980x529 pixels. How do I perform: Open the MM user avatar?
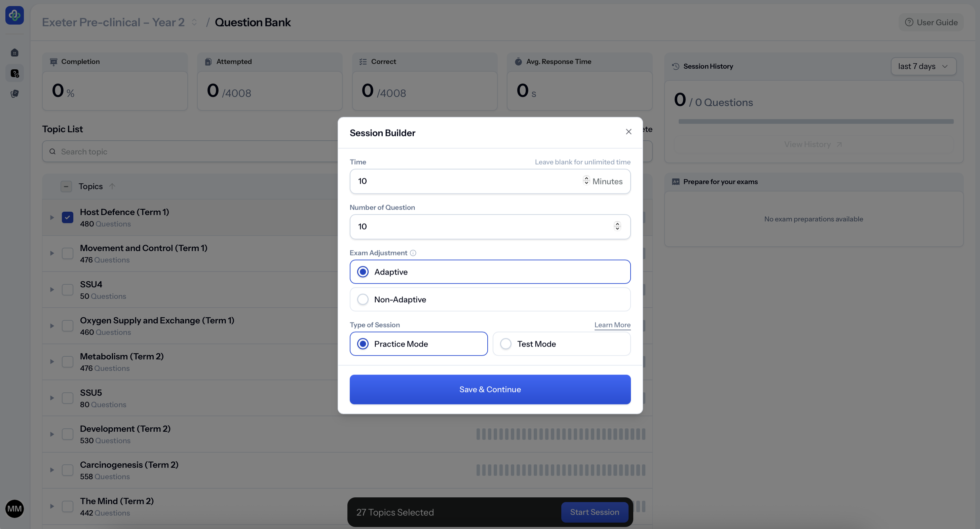click(x=14, y=509)
